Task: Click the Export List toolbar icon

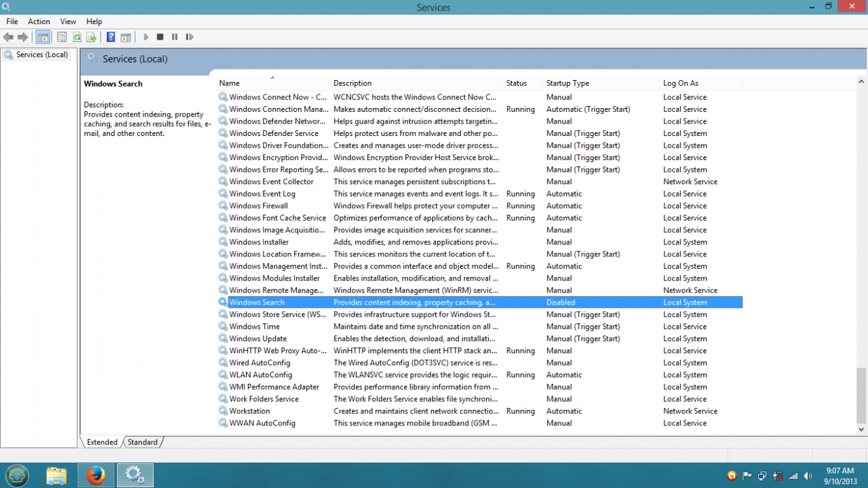Action: (92, 37)
